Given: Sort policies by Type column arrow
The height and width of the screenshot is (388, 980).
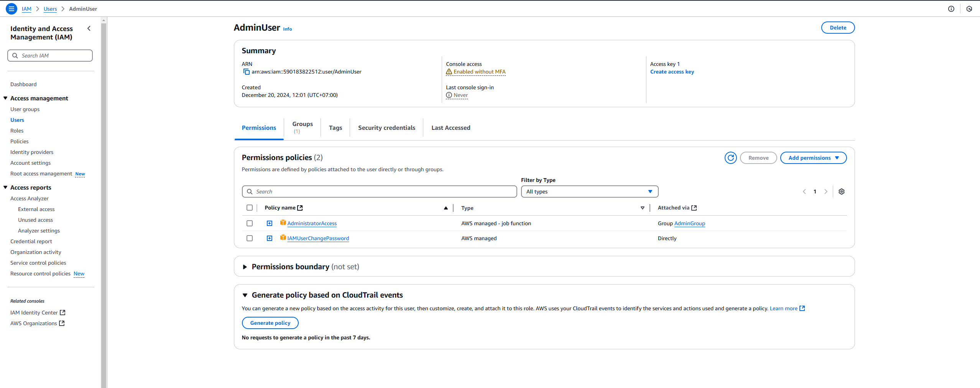Looking at the screenshot, I should 642,208.
